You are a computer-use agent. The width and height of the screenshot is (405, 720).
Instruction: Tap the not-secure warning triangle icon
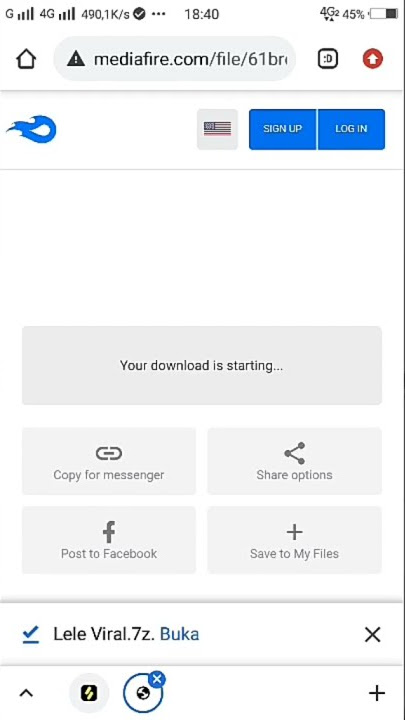click(76, 59)
